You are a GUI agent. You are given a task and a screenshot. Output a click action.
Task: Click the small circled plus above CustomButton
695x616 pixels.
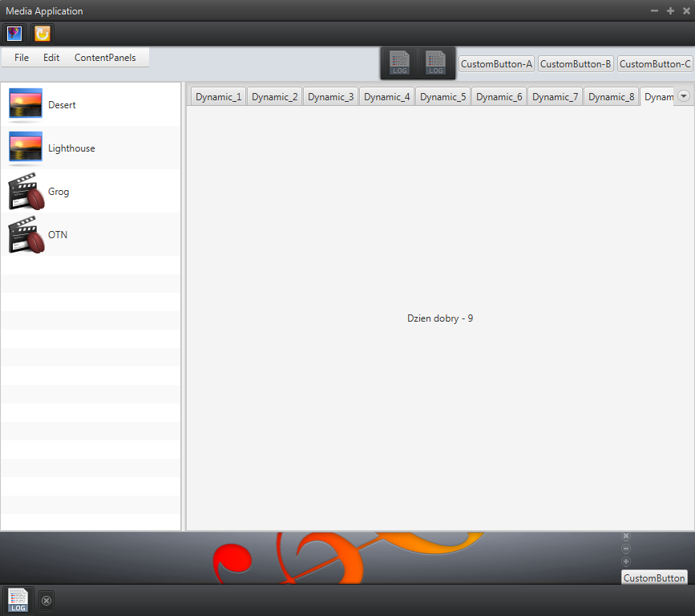pos(626,561)
